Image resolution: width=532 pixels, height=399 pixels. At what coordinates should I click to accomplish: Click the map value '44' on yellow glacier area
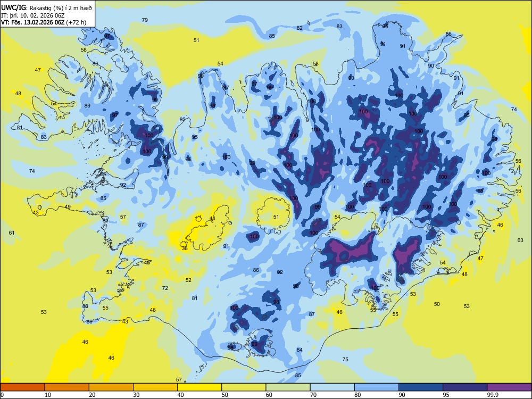pyautogui.click(x=212, y=219)
